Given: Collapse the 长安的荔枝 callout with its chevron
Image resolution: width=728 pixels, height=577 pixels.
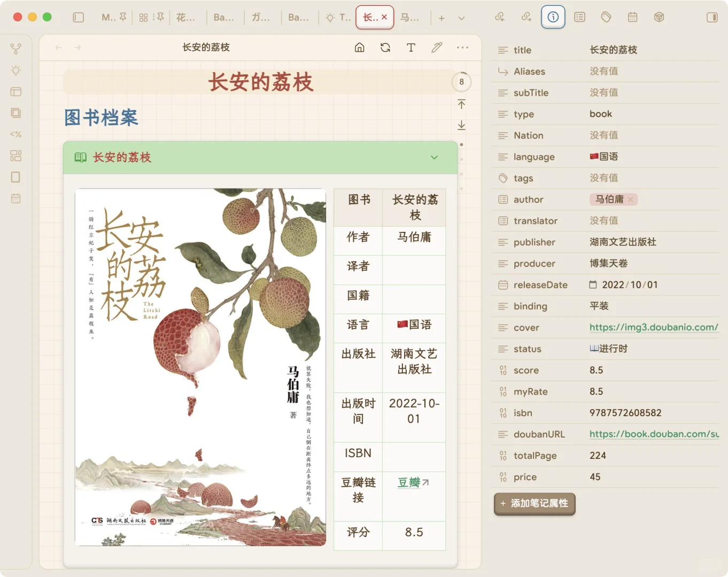Looking at the screenshot, I should 434,158.
